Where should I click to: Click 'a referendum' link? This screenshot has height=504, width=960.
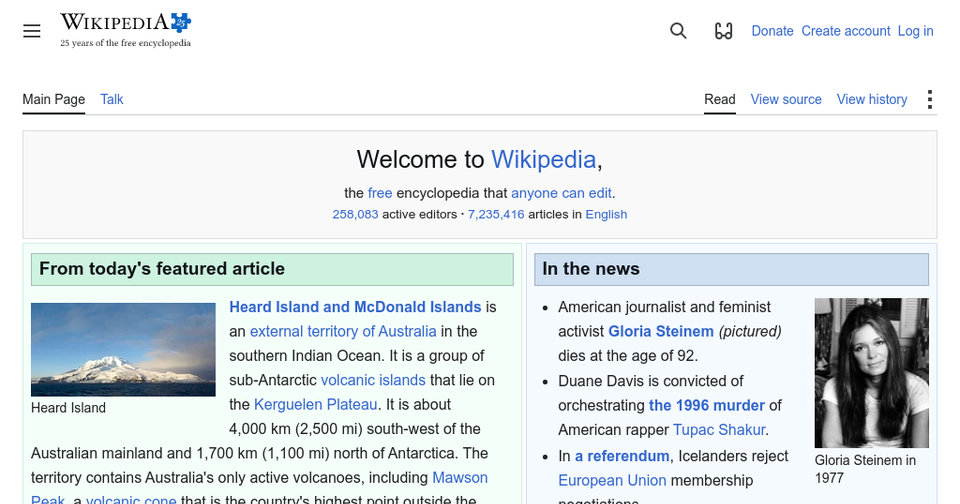point(621,456)
